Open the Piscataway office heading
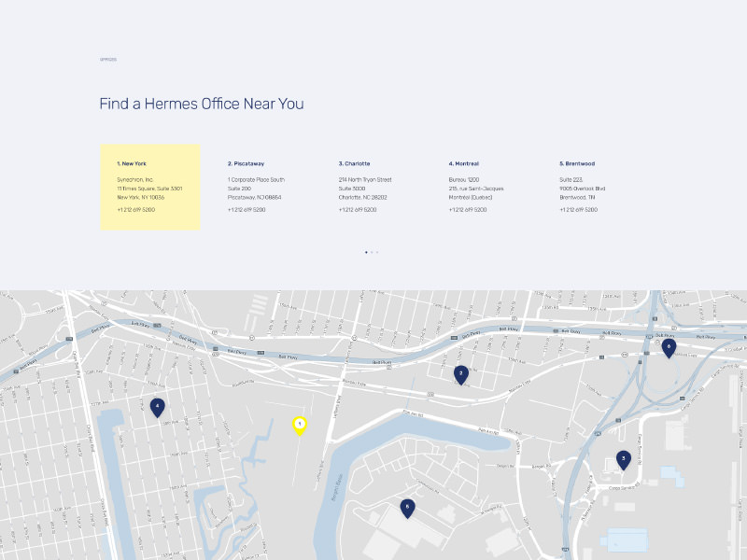The width and height of the screenshot is (747, 560). coord(246,163)
